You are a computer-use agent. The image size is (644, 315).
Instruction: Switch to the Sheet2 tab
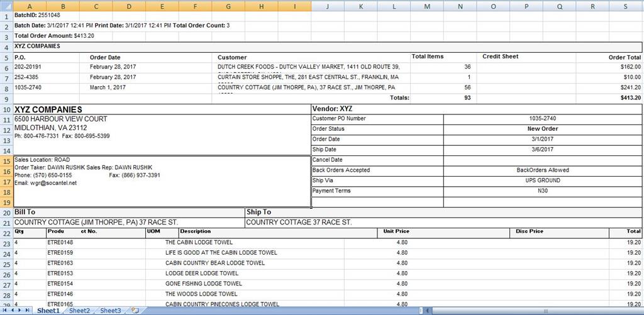79,311
